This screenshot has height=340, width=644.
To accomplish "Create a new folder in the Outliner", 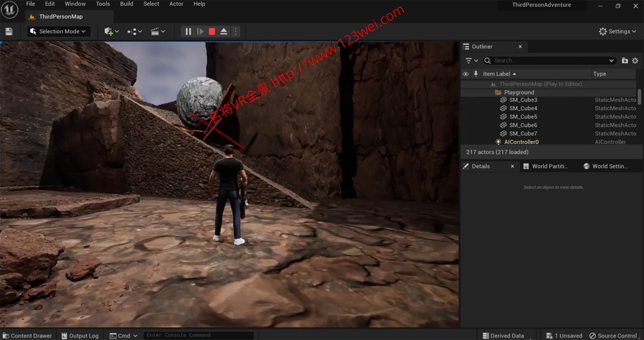I will coord(624,60).
